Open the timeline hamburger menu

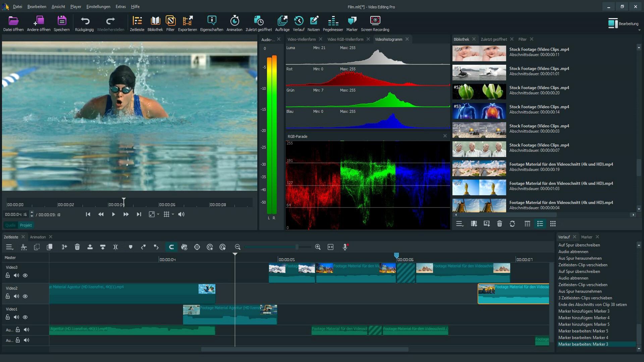[x=9, y=247]
